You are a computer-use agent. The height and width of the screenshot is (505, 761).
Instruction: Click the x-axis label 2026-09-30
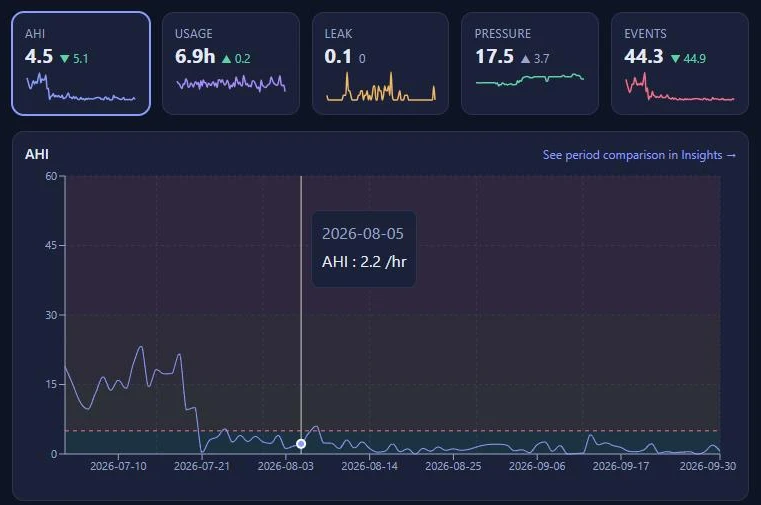pos(708,466)
